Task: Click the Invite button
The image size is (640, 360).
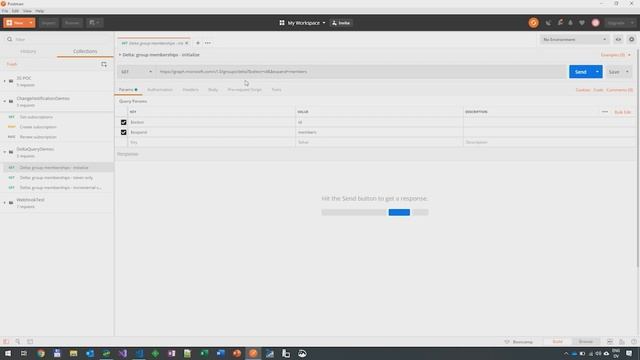Action: (x=341, y=23)
